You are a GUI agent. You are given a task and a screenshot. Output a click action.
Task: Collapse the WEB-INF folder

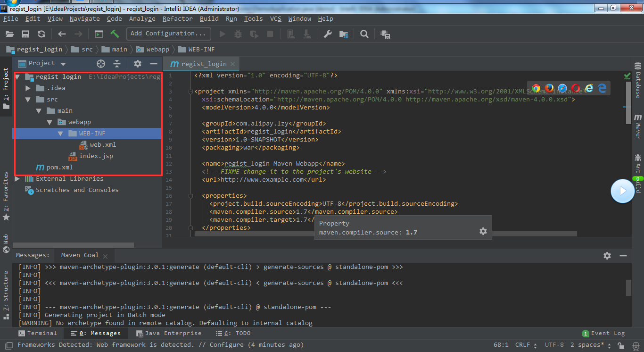(60, 134)
